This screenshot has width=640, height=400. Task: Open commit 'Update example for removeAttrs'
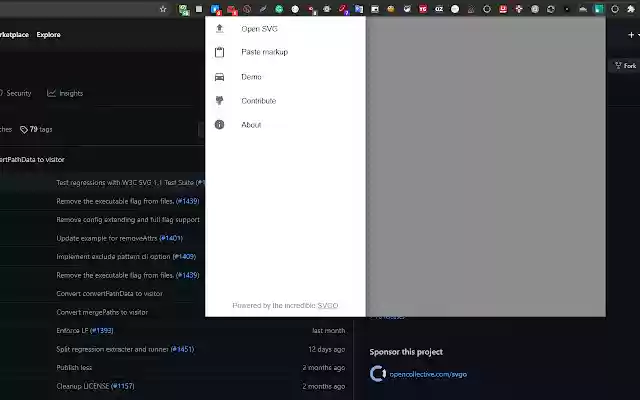pos(107,238)
